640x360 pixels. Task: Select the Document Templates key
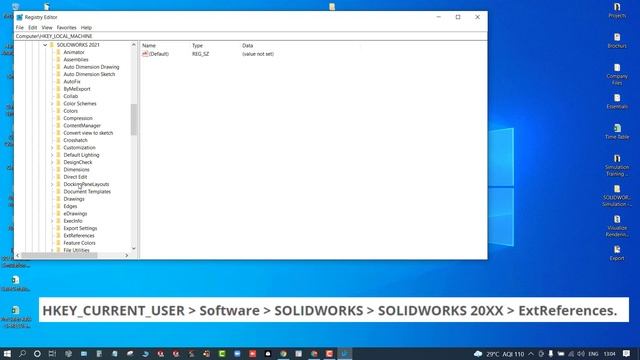pos(87,192)
